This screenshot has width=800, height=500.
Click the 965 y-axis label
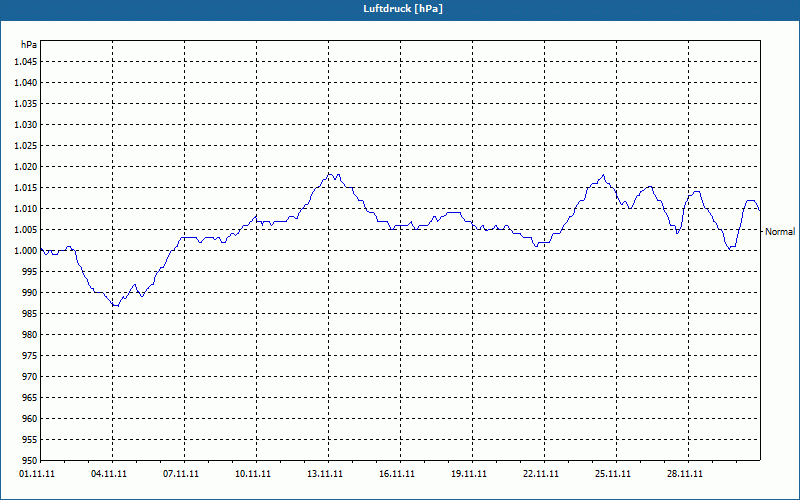[30, 397]
